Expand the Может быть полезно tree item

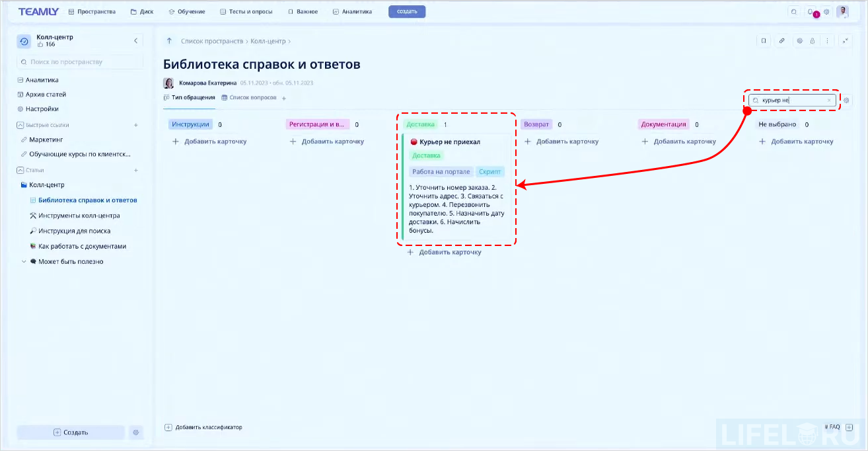24,261
